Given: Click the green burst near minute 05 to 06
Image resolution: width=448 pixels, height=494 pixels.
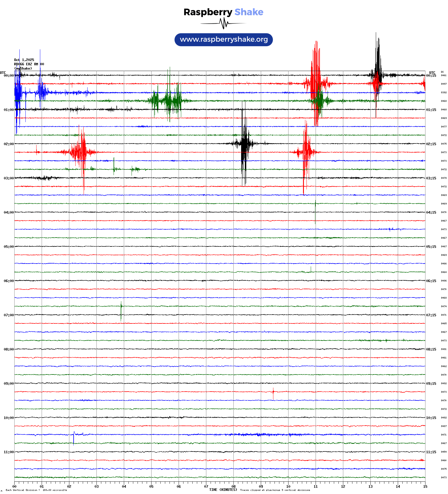Looking at the screenshot, I should [x=169, y=100].
